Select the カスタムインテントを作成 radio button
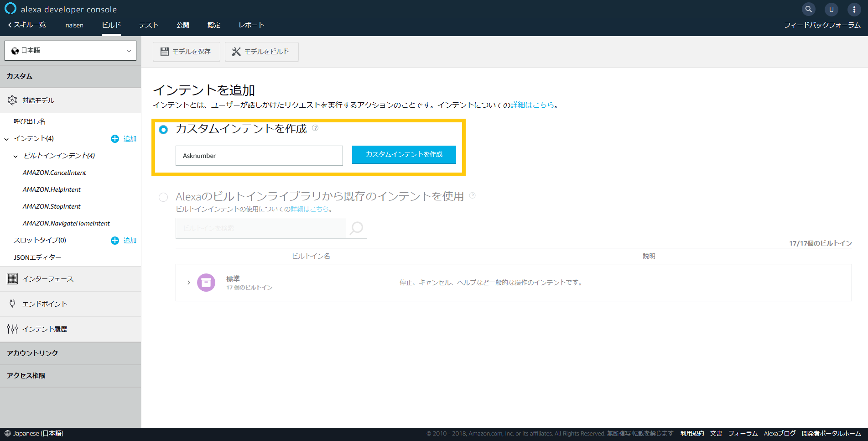This screenshot has width=868, height=441. pos(163,130)
